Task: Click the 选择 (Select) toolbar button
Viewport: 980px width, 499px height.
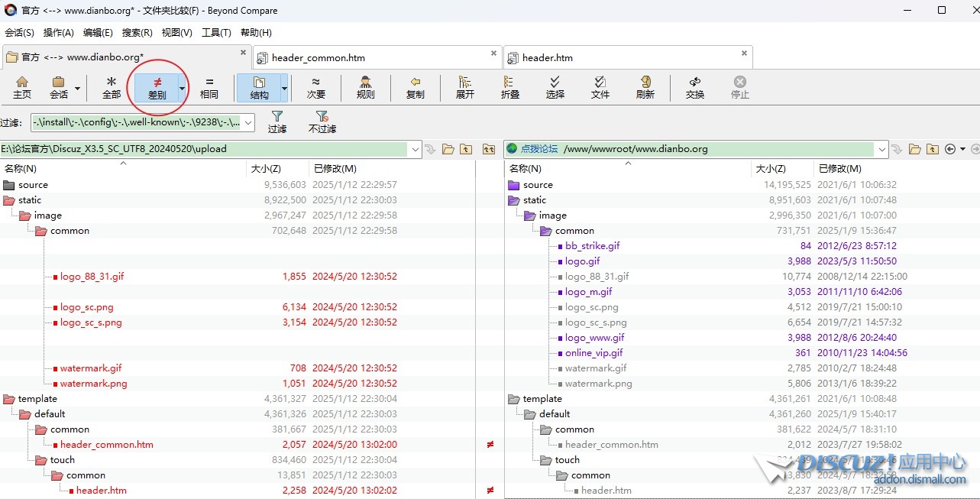Action: tap(555, 87)
